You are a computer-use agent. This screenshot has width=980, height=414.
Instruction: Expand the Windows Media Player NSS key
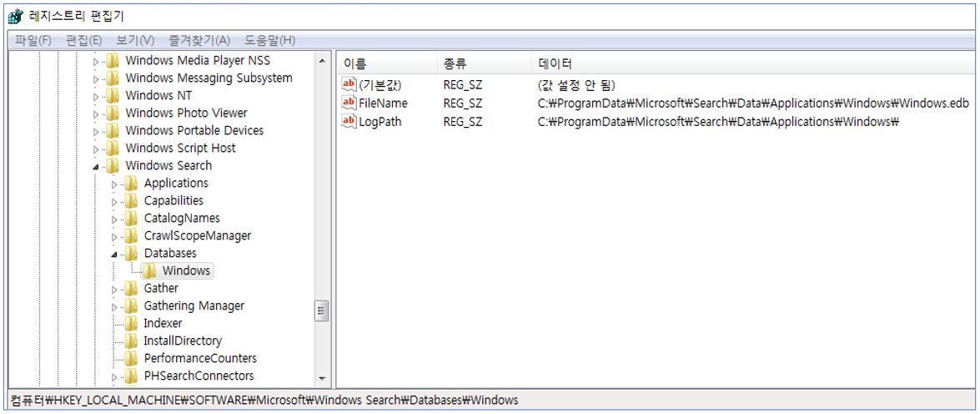coord(96,61)
